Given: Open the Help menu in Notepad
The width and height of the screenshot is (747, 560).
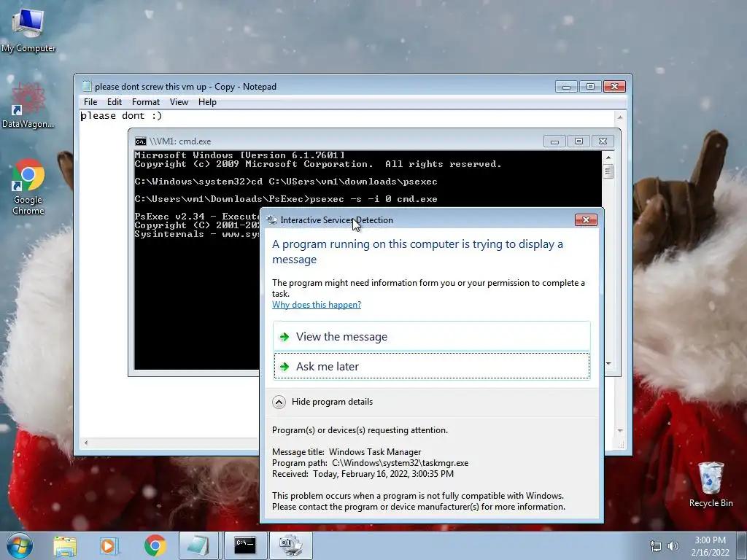Looking at the screenshot, I should pos(207,102).
